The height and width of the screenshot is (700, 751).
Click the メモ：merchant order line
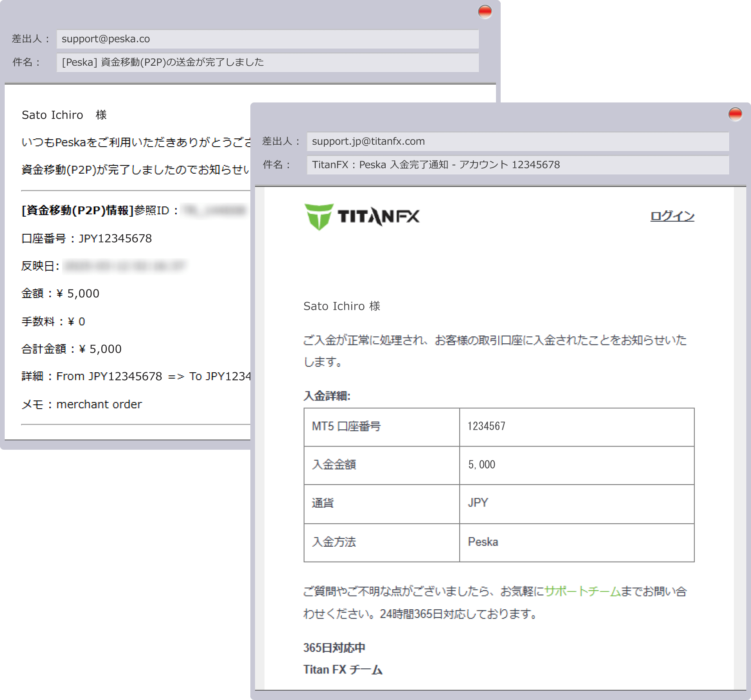coord(81,404)
